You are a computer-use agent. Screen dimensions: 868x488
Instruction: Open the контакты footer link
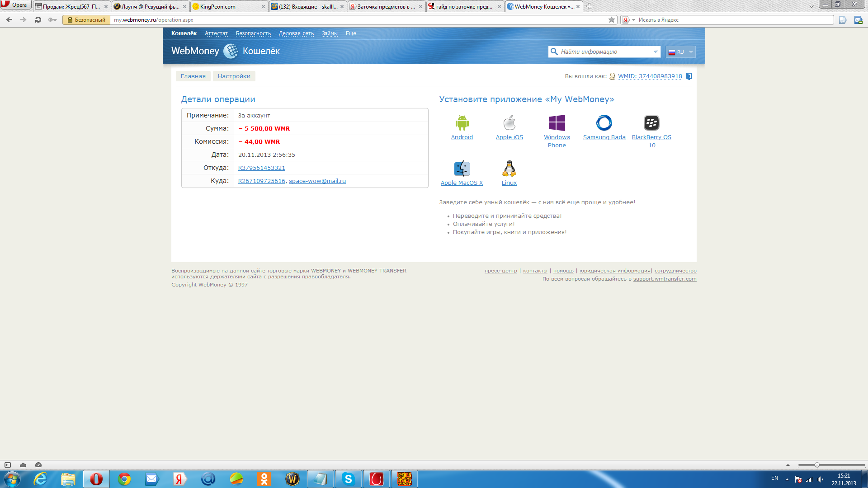(535, 271)
